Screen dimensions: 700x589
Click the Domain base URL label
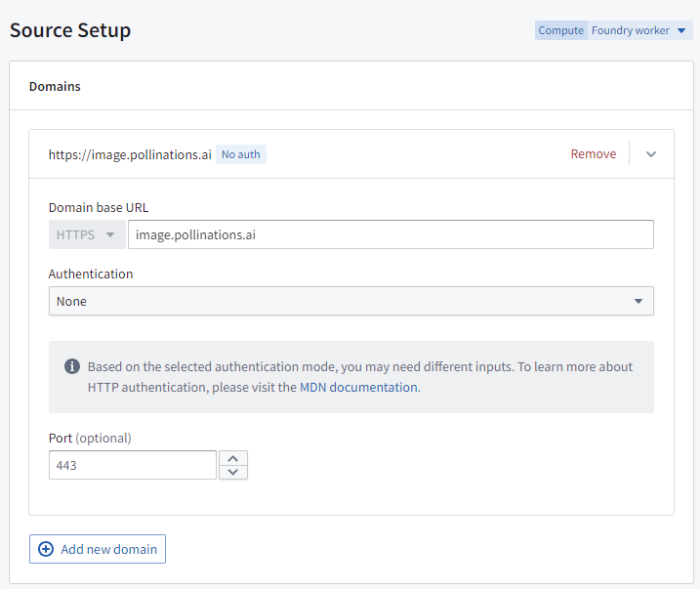coord(99,207)
